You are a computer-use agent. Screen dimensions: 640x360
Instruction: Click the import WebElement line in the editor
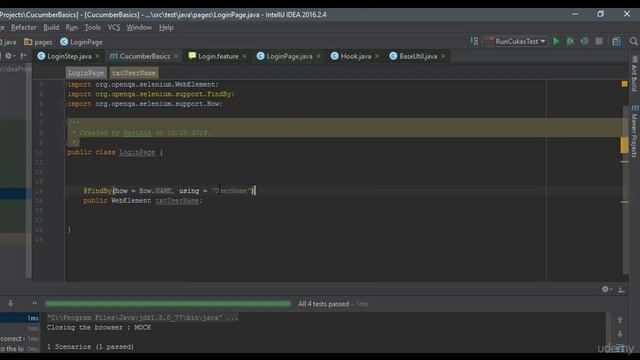(x=143, y=84)
